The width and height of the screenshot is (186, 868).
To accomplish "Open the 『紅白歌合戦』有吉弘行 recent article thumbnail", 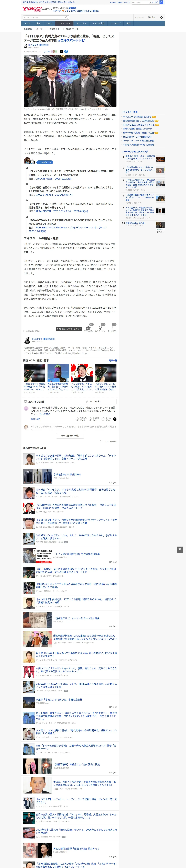I will click(82, 373).
